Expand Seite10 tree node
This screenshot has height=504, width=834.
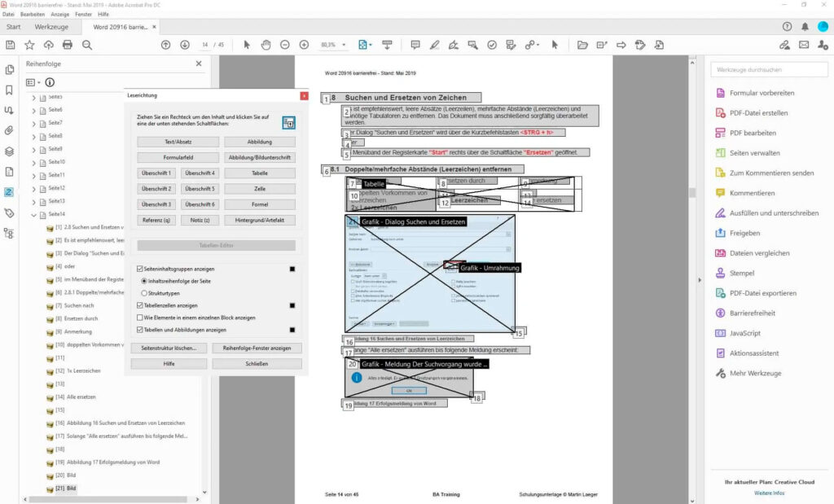pyautogui.click(x=33, y=163)
